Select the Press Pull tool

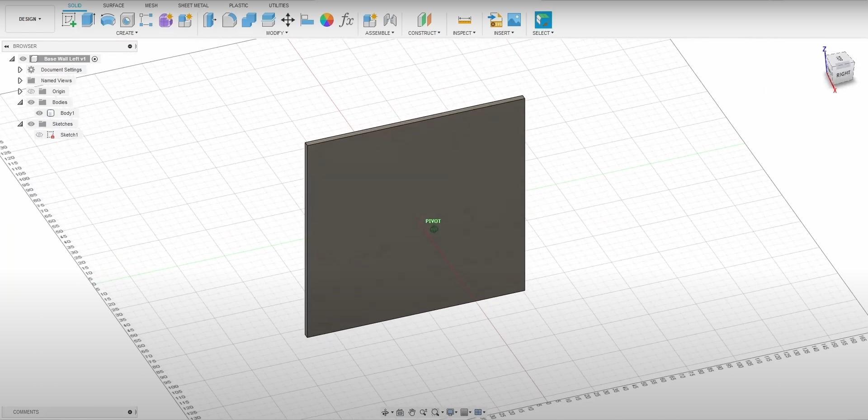coord(210,20)
